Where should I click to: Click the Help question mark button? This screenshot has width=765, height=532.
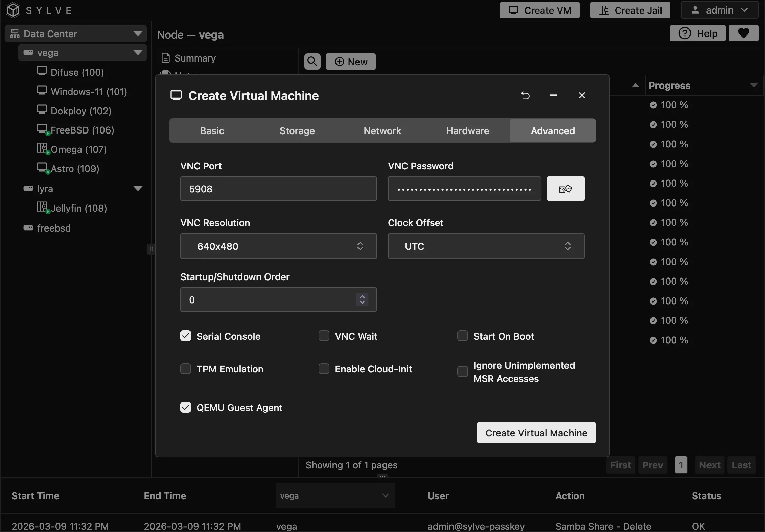(697, 33)
